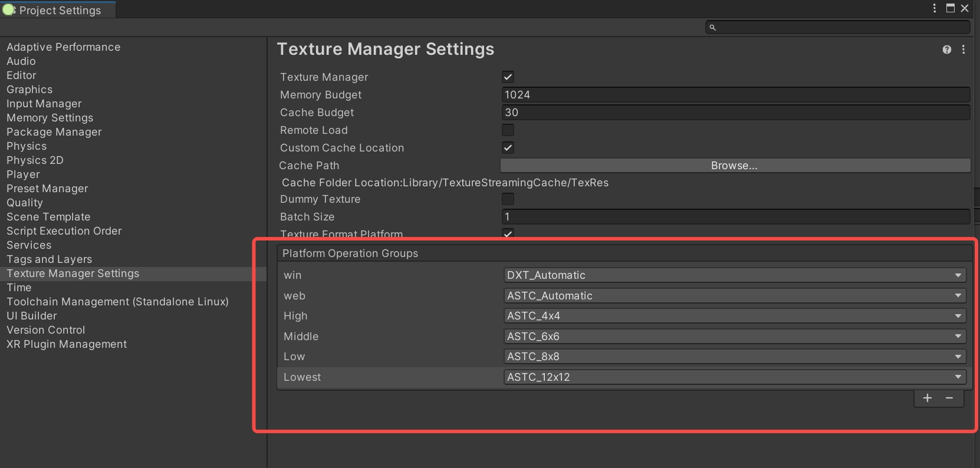Enable the Dummy Texture checkbox
Viewport: 980px width, 468px height.
click(508, 199)
